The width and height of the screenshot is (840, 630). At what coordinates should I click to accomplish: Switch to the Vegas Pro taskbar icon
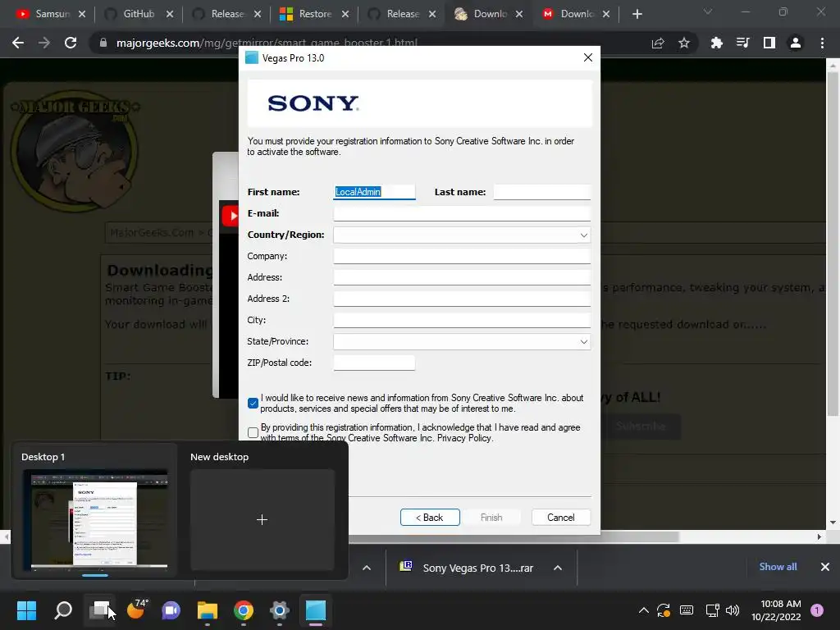point(316,610)
